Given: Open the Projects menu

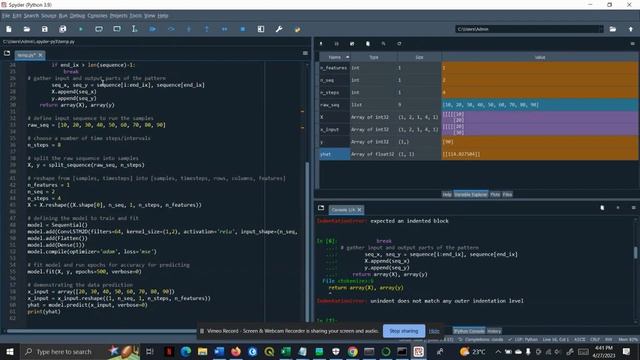Looking at the screenshot, I should coord(118,16).
